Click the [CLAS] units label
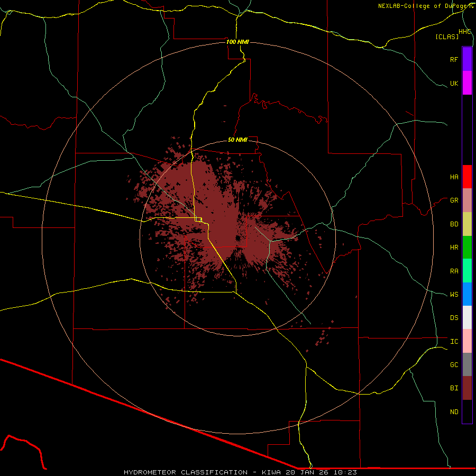The width and height of the screenshot is (476, 476). coord(447,36)
